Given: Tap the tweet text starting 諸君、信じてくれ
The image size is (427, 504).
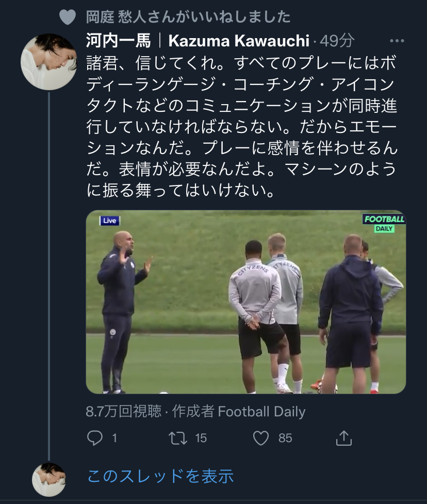Looking at the screenshot, I should pyautogui.click(x=242, y=127).
